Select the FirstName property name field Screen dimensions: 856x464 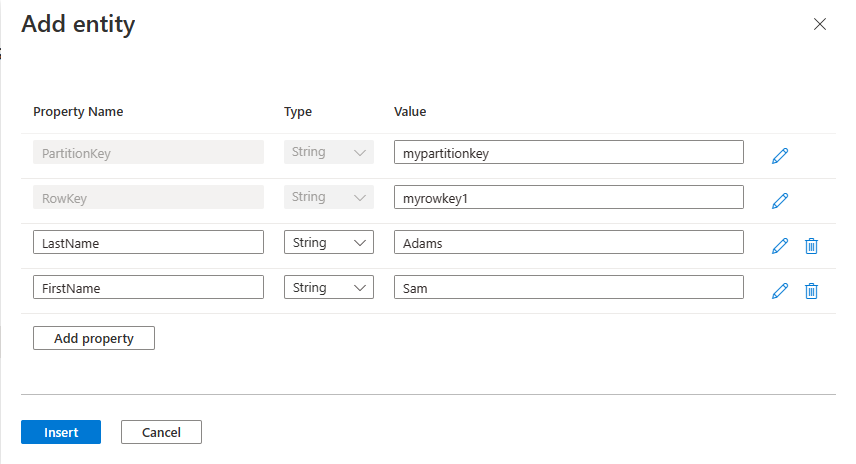coord(148,287)
